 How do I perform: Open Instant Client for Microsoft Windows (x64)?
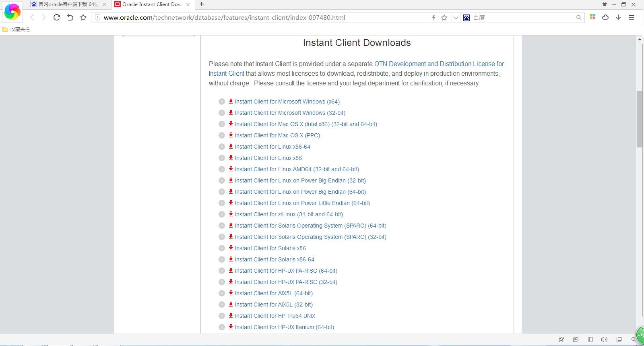287,102
